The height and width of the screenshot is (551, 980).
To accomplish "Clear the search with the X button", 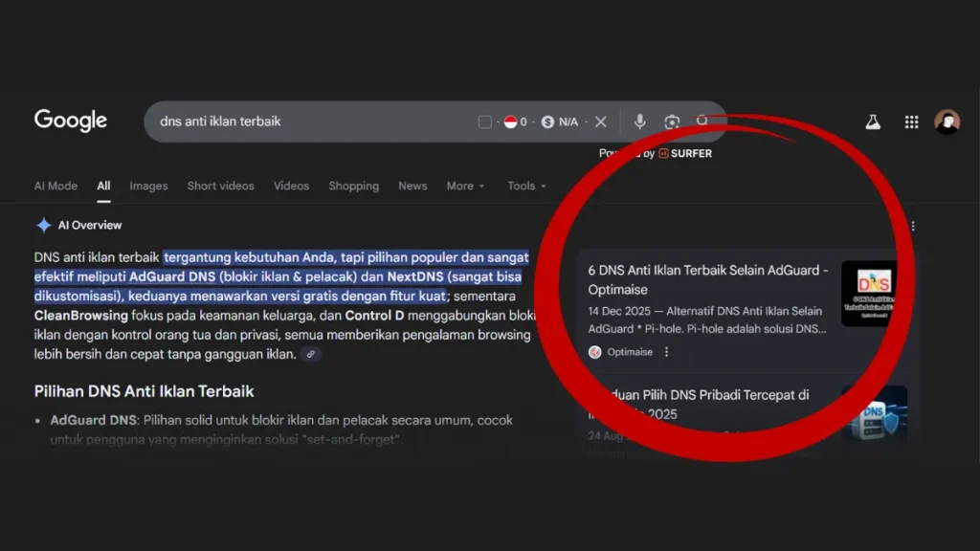I will (601, 121).
